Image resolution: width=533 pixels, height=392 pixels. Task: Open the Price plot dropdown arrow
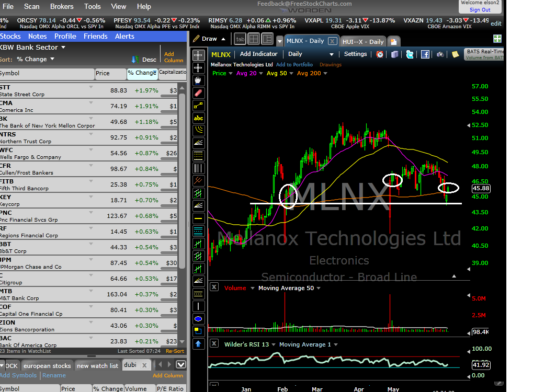coord(231,73)
